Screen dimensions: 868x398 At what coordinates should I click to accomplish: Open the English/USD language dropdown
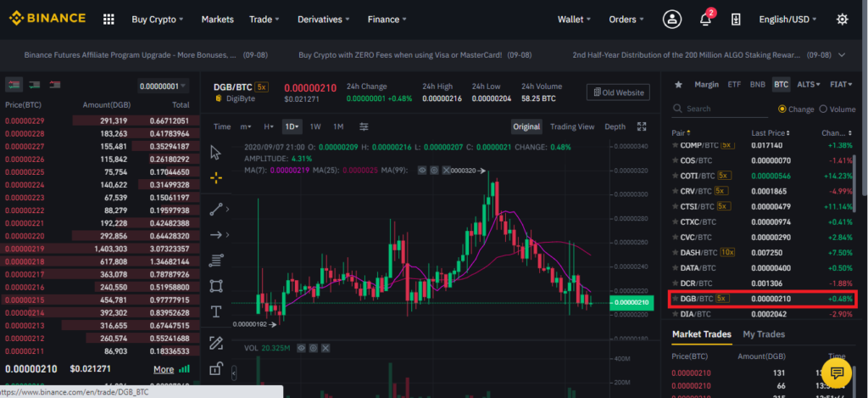tap(787, 20)
